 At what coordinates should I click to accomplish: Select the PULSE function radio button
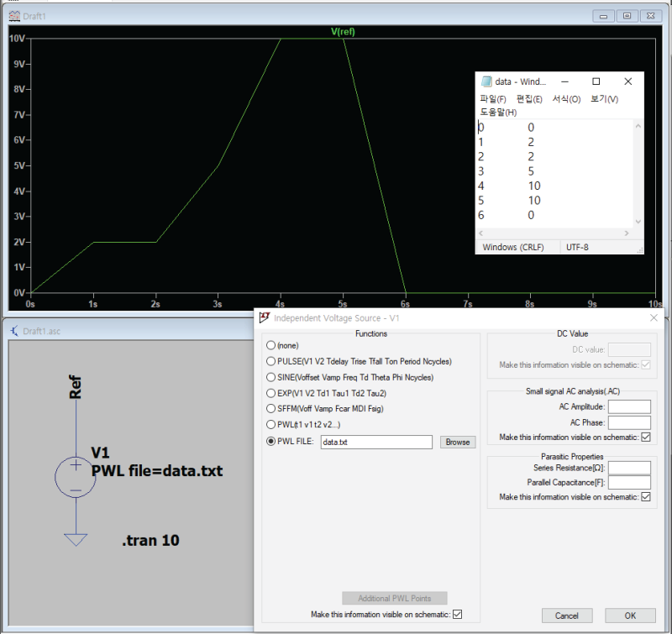click(270, 361)
